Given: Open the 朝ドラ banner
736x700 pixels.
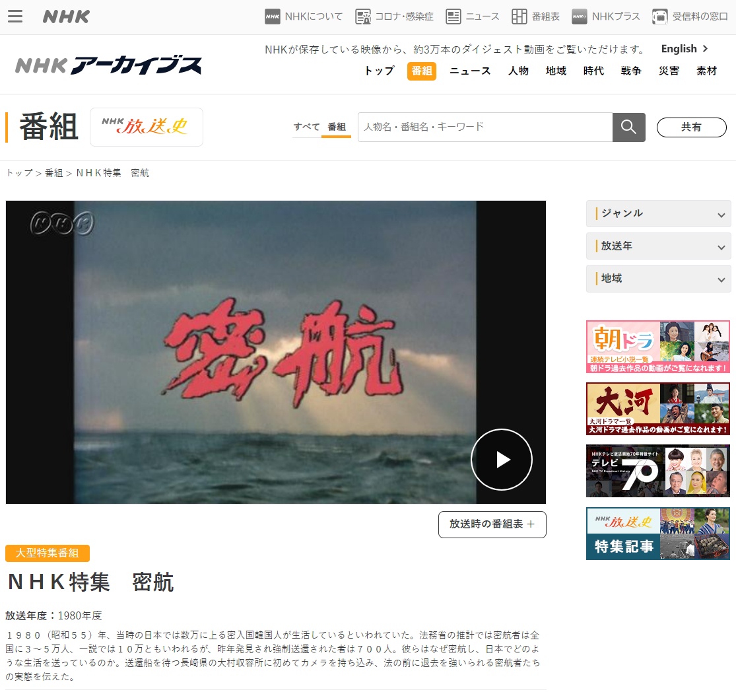Looking at the screenshot, I should point(658,347).
